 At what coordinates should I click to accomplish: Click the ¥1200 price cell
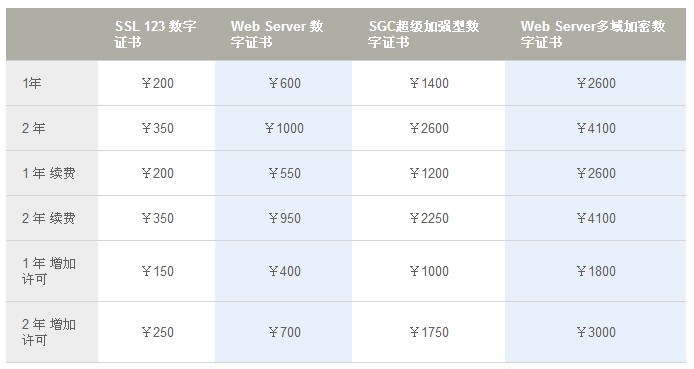click(x=429, y=173)
